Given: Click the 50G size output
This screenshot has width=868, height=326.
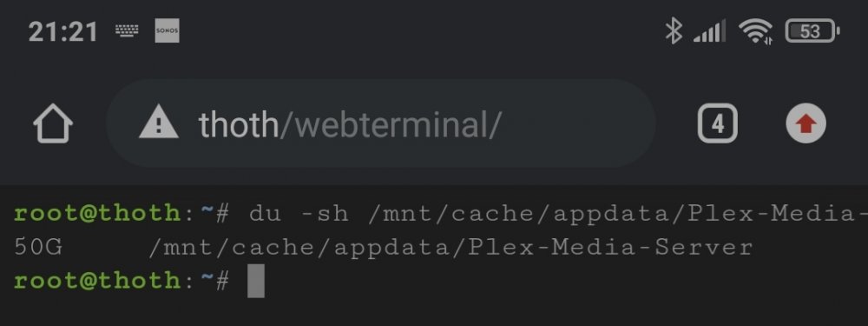Looking at the screenshot, I should click(x=37, y=247).
